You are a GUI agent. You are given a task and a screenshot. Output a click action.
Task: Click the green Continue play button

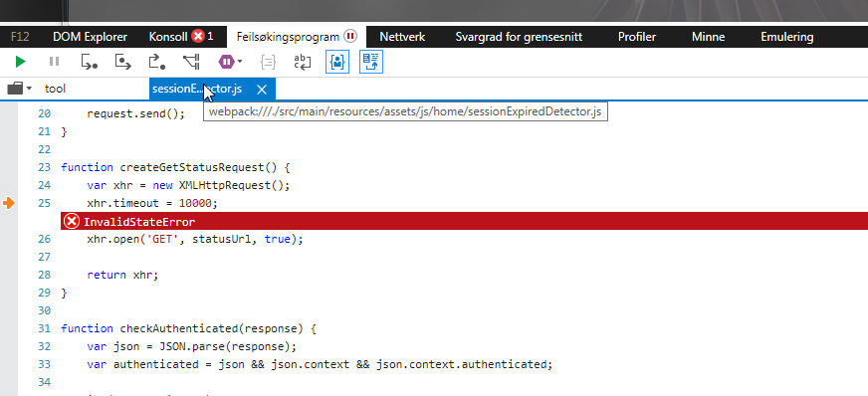(21, 62)
